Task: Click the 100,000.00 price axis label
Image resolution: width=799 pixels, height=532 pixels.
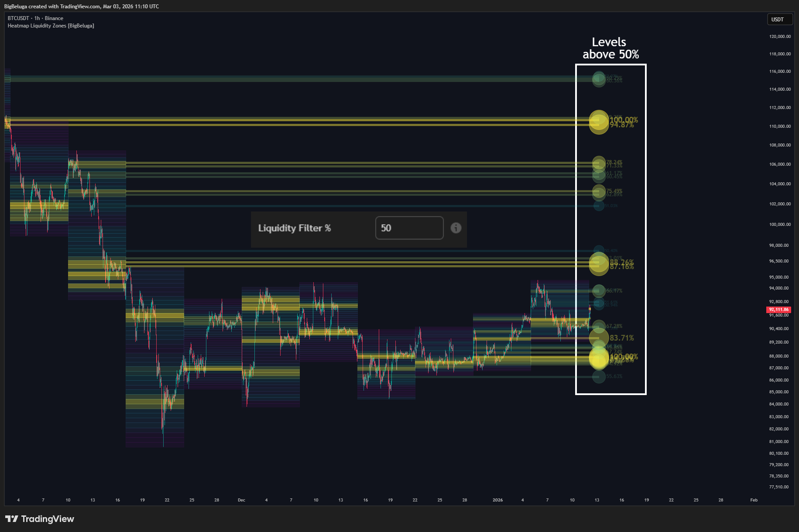Action: [x=780, y=225]
